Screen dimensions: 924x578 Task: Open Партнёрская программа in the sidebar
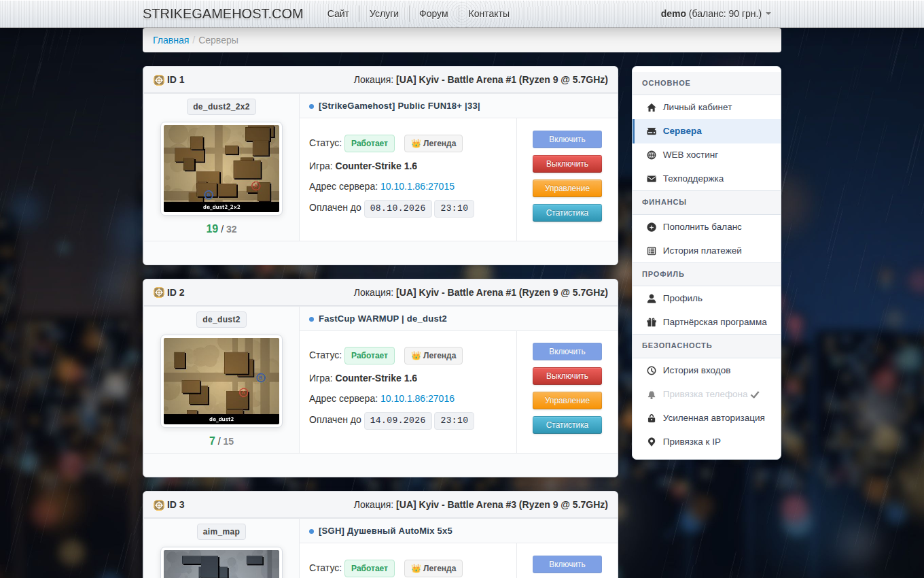point(707,322)
